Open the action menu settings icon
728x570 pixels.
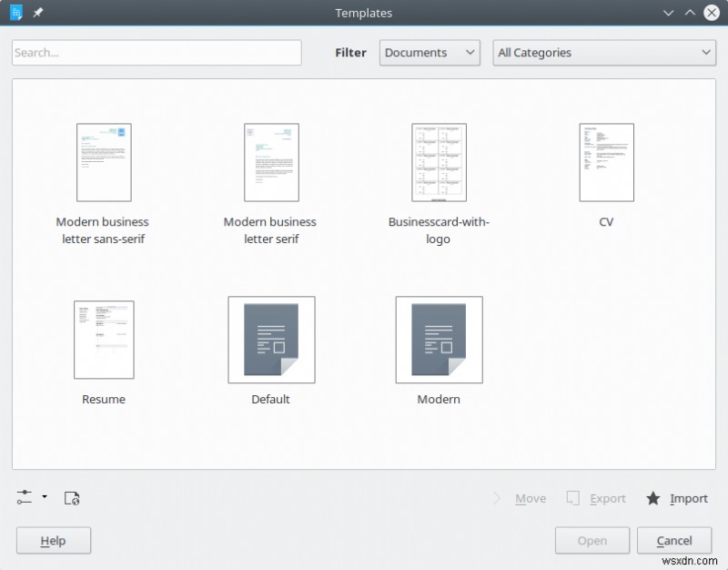24,498
